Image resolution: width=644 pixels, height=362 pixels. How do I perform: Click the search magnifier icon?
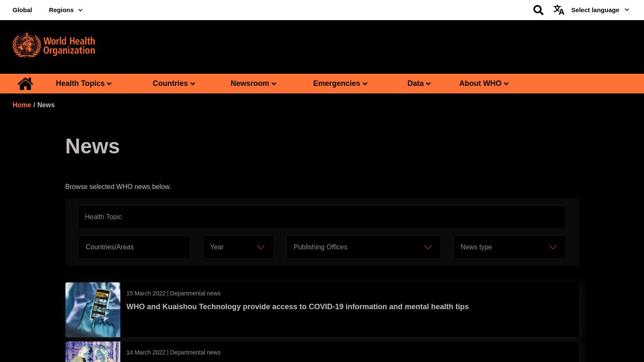point(538,10)
